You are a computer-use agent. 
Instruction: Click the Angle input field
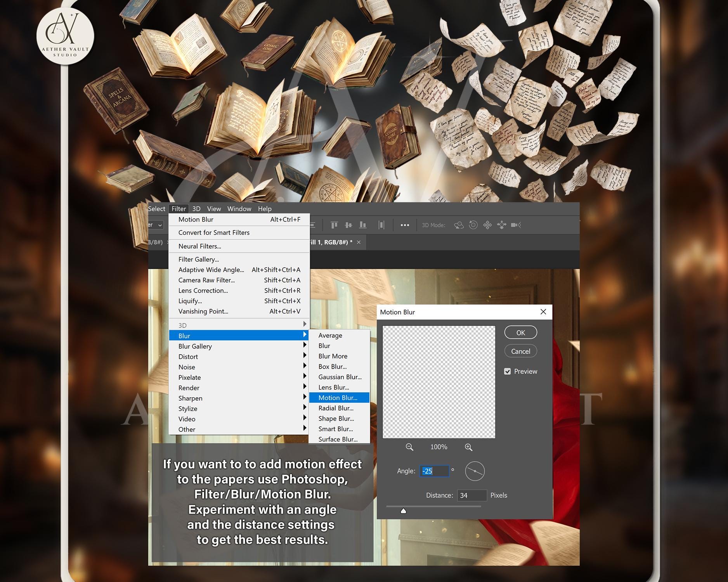coord(434,471)
